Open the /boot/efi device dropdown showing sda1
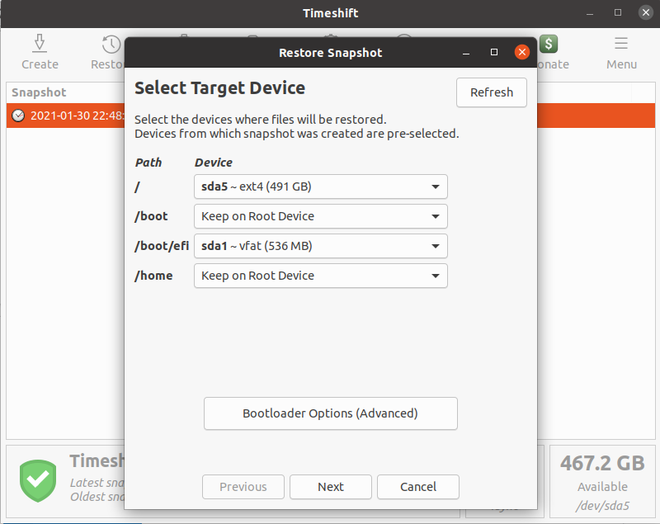Viewport: 660px width, 524px height. click(x=321, y=246)
